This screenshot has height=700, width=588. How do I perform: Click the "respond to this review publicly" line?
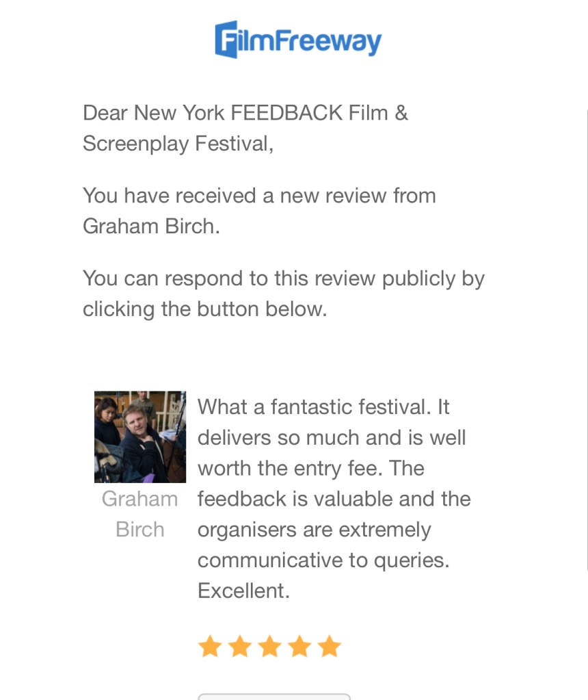[x=283, y=278]
